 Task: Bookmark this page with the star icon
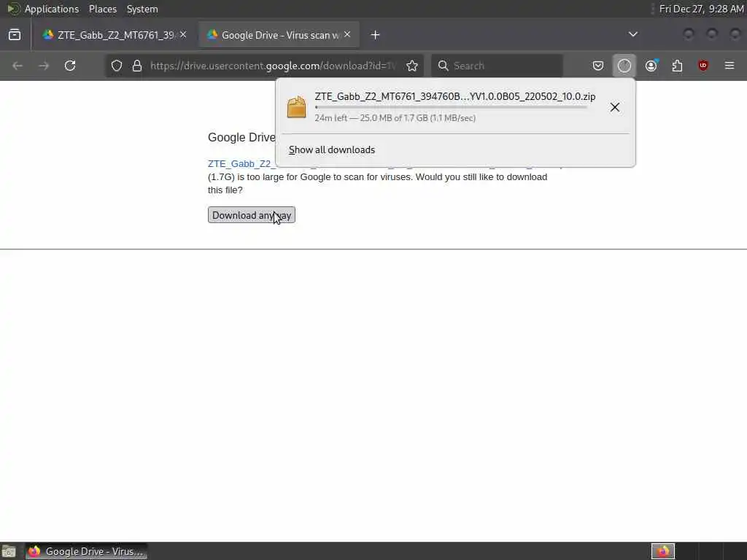click(x=412, y=66)
